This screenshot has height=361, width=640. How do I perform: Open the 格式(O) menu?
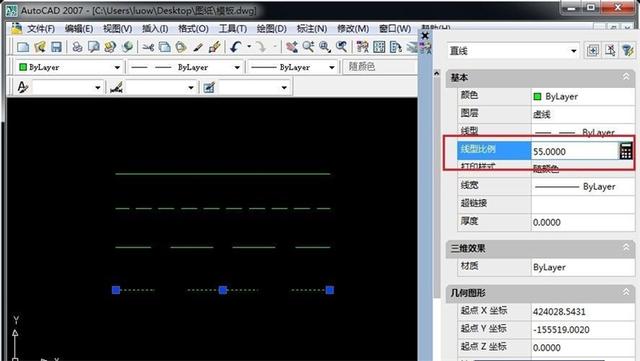pyautogui.click(x=193, y=29)
